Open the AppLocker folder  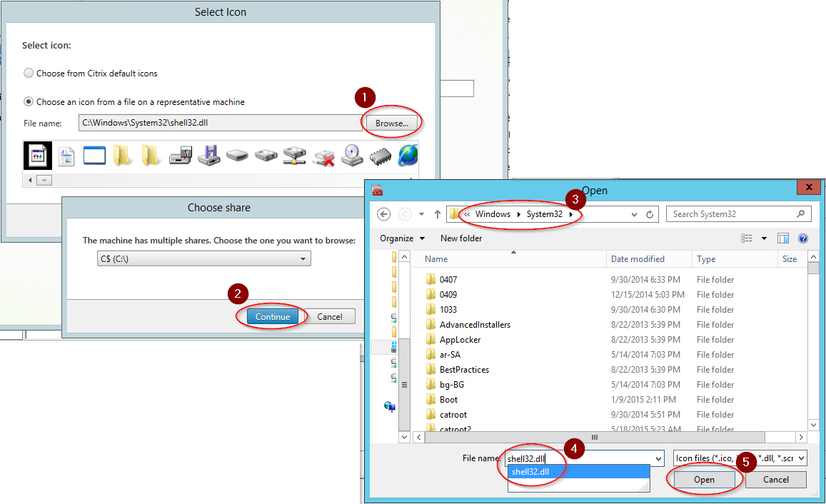[x=460, y=340]
